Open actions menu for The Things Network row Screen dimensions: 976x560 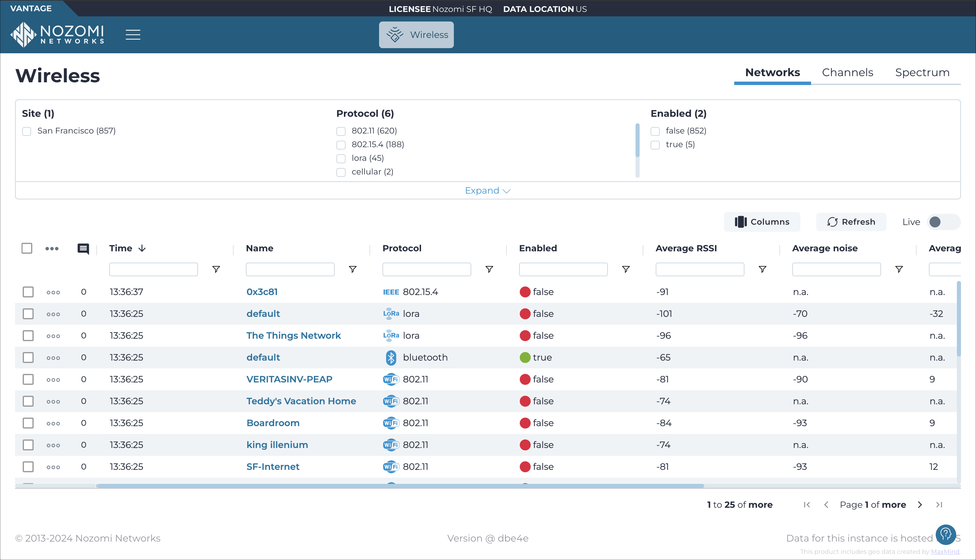[x=53, y=336]
